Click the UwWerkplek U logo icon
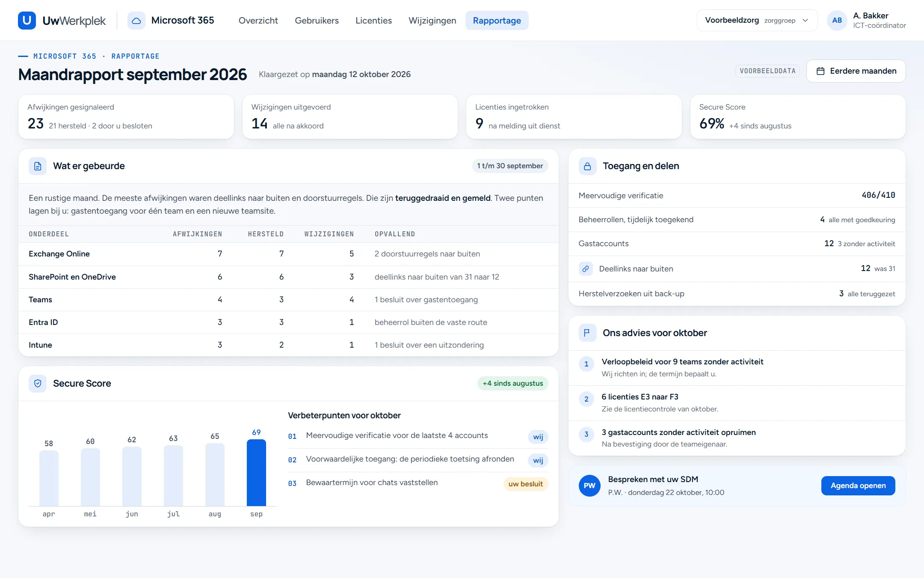The height and width of the screenshot is (578, 924). (27, 20)
